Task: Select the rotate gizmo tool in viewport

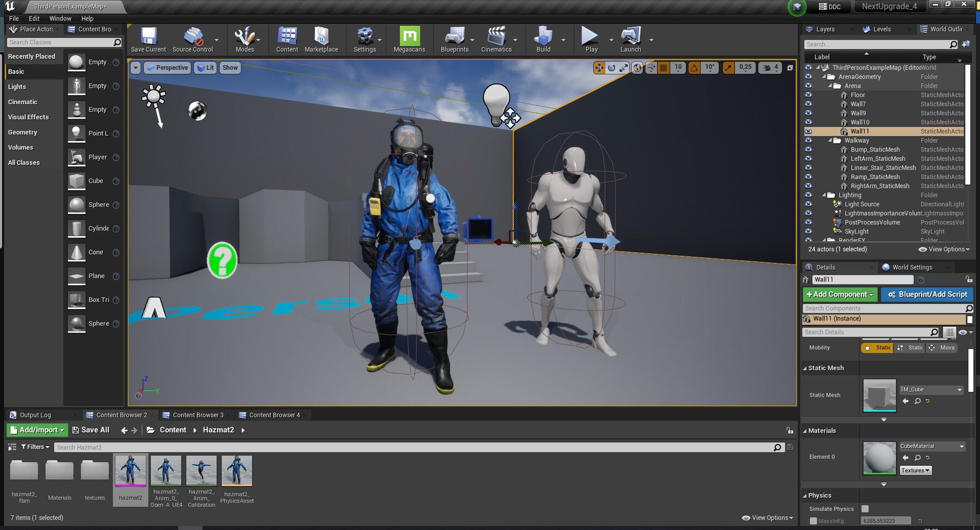Action: tap(611, 67)
